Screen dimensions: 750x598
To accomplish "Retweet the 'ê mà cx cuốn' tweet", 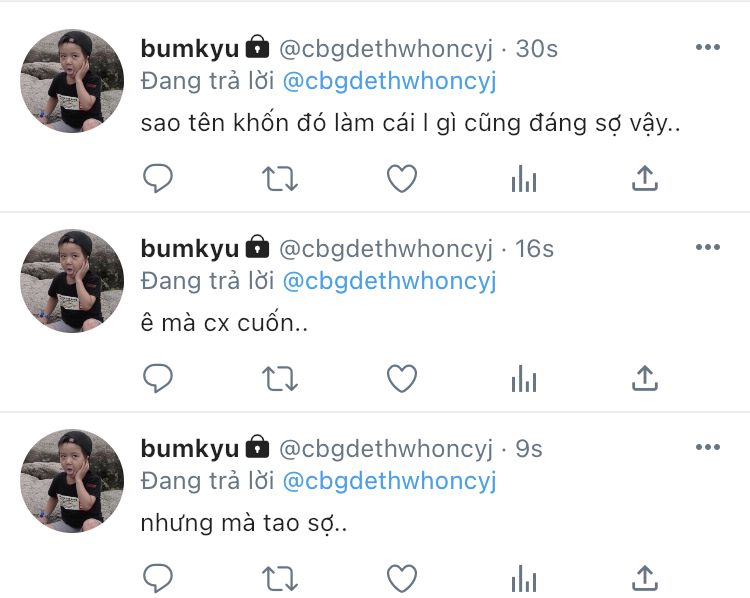I will (x=280, y=378).
